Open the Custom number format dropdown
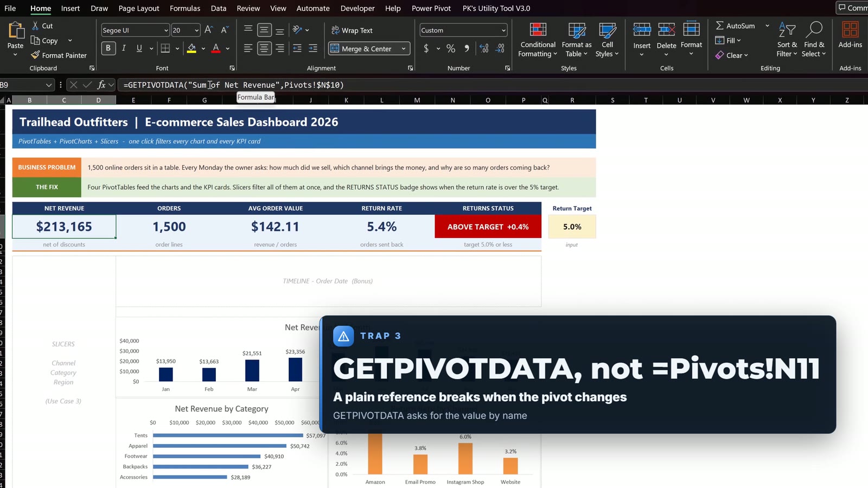This screenshot has width=868, height=488. (x=503, y=30)
